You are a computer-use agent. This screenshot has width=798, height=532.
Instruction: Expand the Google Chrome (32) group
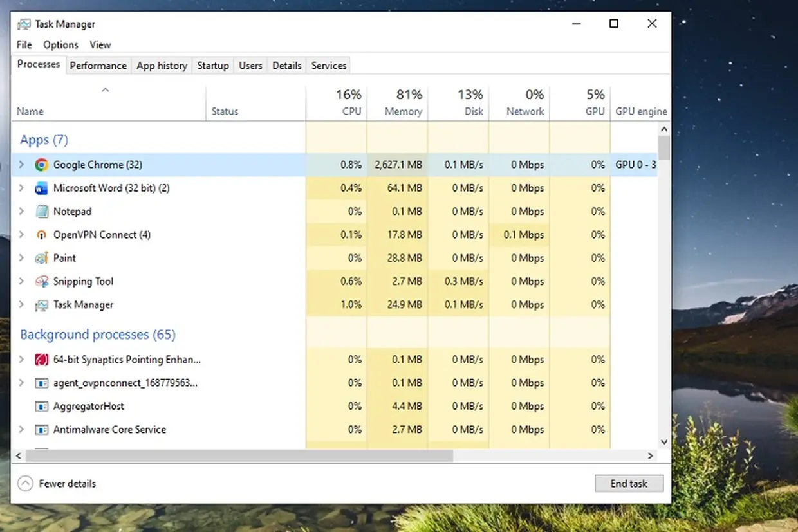point(21,165)
